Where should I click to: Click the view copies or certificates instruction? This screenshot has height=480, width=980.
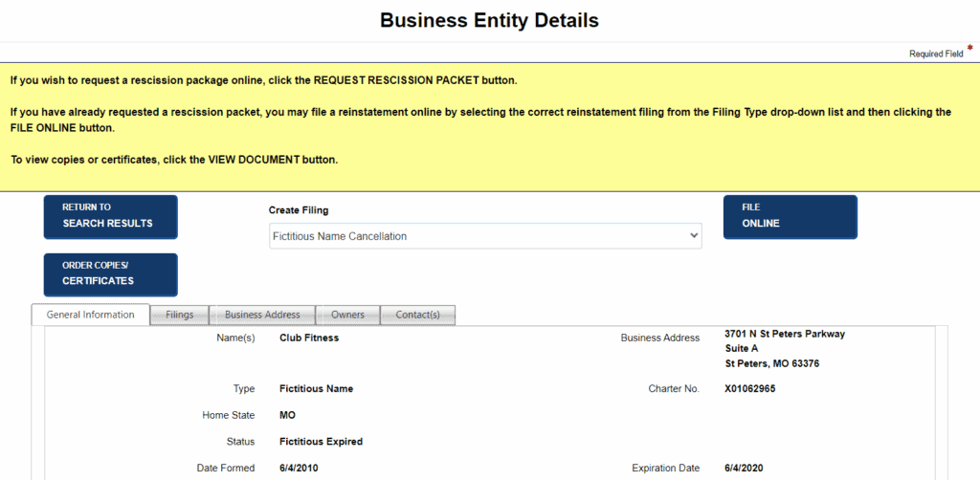click(x=174, y=160)
